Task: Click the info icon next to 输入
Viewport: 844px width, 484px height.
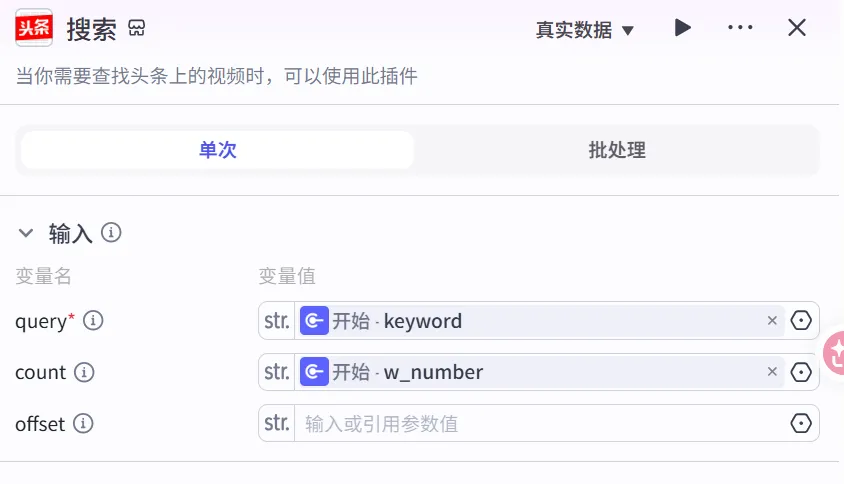Action: coord(112,233)
